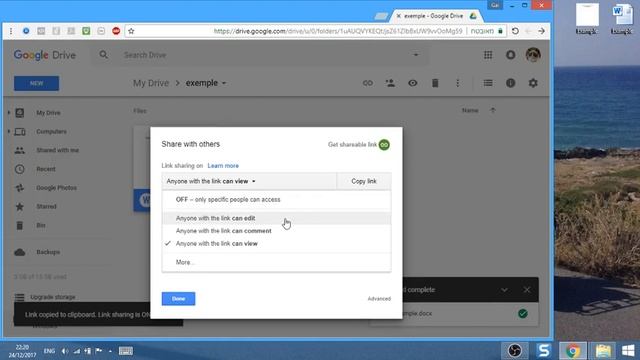Open the on-screen keyboard tray icon

click(x=125, y=351)
